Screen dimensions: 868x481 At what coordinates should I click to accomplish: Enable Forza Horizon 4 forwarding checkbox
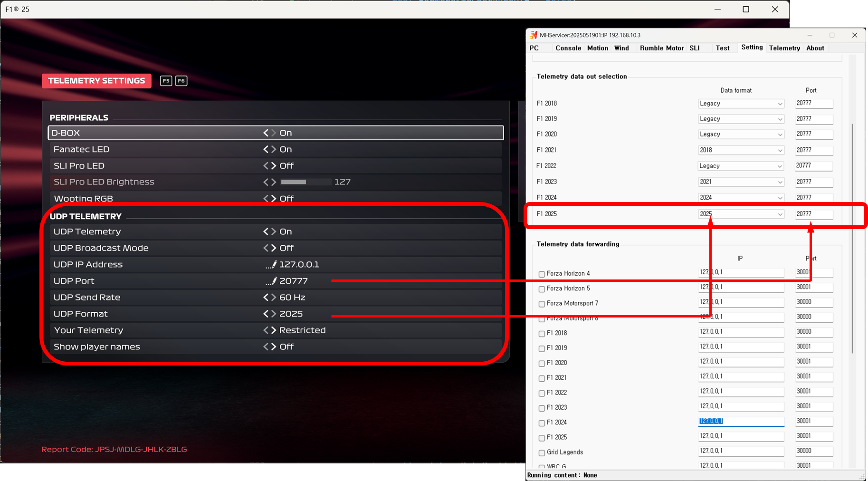(542, 274)
